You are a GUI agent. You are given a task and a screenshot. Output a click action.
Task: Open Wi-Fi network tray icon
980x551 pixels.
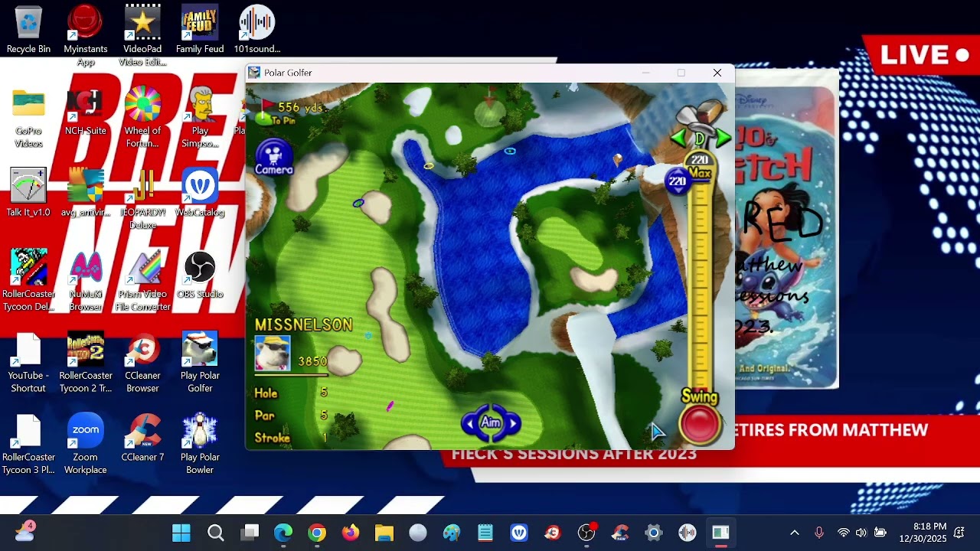click(x=843, y=533)
